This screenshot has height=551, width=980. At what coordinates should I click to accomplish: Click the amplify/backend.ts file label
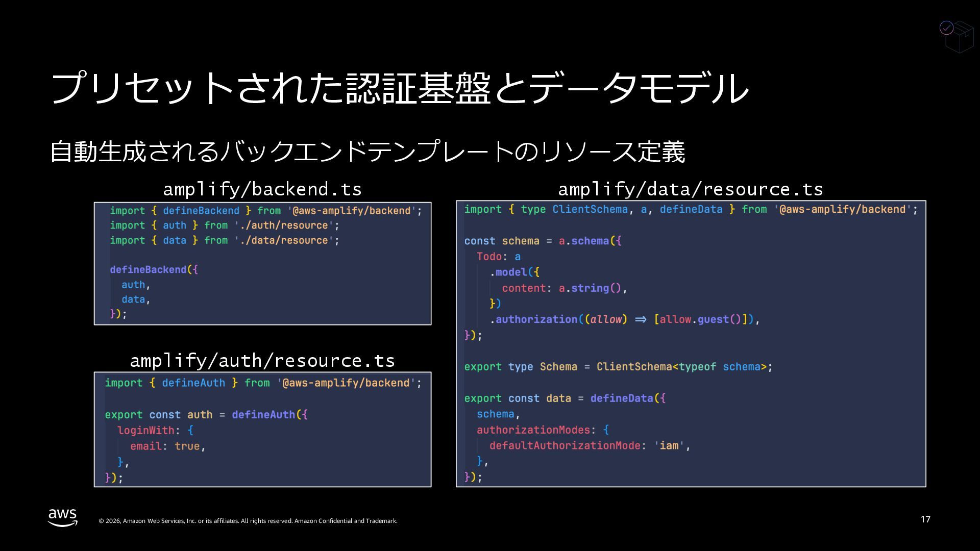(x=262, y=189)
